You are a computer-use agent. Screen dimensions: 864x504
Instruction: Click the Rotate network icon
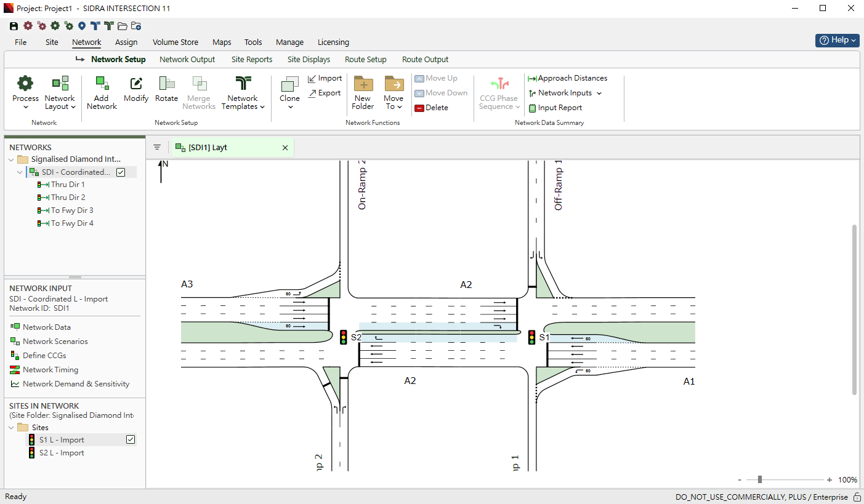[x=166, y=84]
